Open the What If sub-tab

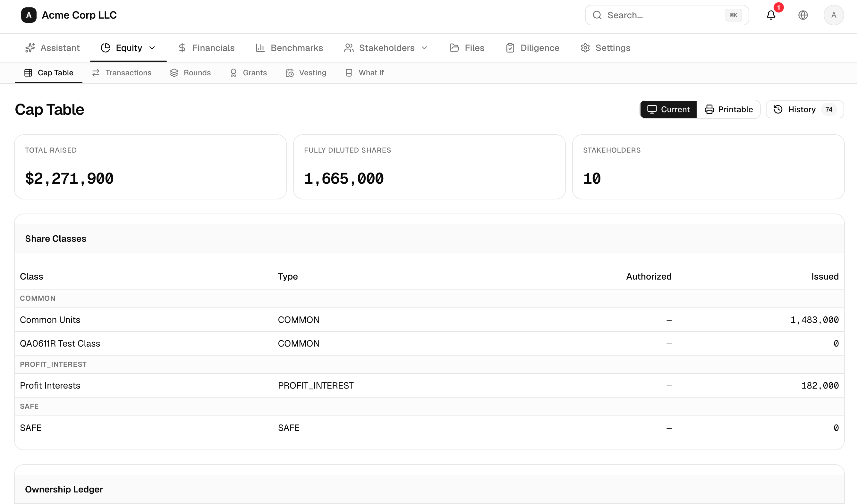point(365,73)
